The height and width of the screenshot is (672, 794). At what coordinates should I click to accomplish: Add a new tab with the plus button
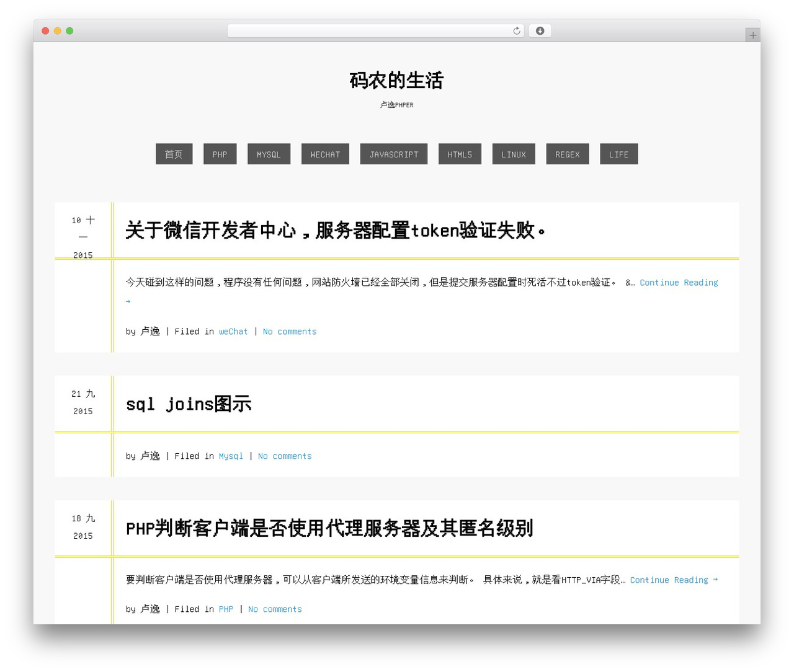coord(752,35)
